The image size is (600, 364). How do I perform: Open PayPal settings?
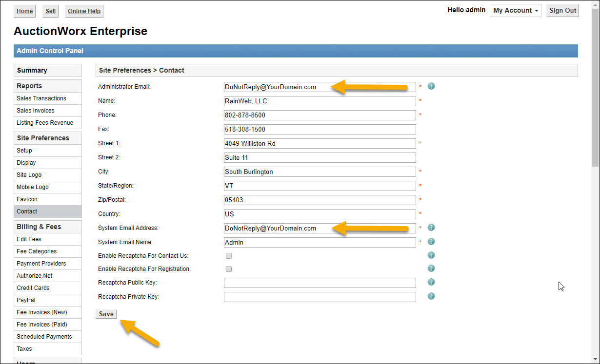pyautogui.click(x=48, y=300)
